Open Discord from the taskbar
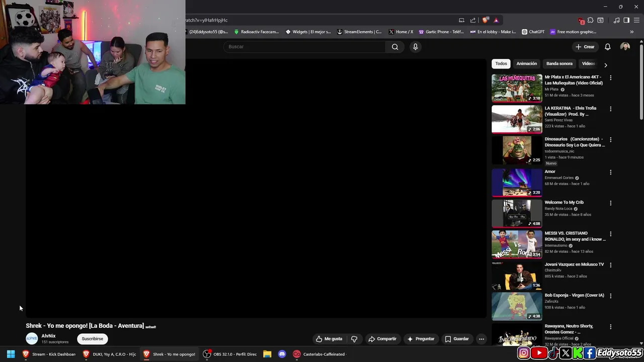 282,354
